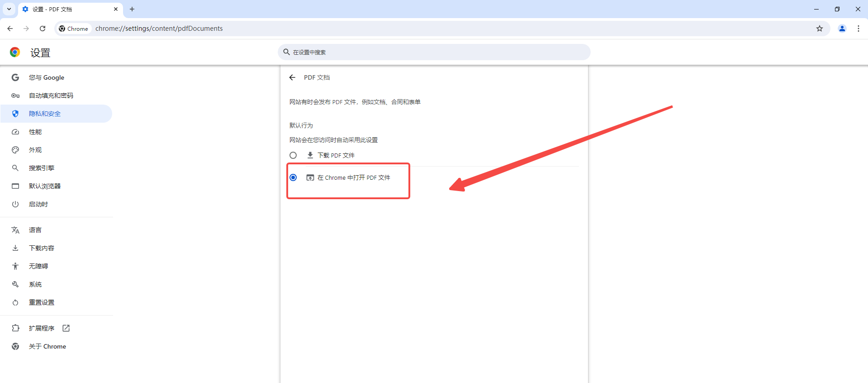Click the browser window icon for 默认浏览器

tap(15, 186)
